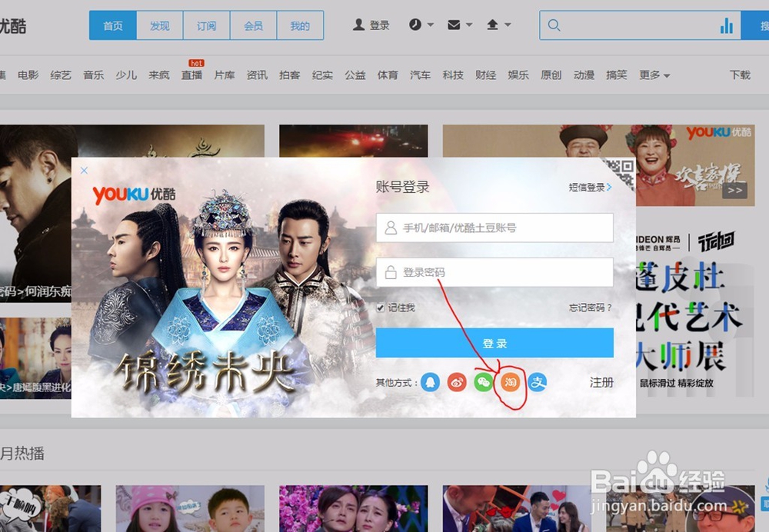Open the 搞笑 category
This screenshot has width=769, height=532.
click(617, 75)
